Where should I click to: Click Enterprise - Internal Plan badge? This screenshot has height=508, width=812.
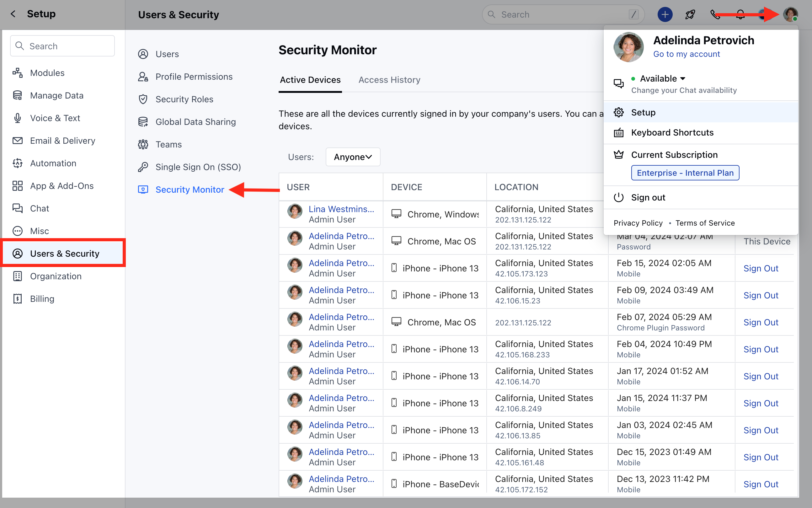685,173
